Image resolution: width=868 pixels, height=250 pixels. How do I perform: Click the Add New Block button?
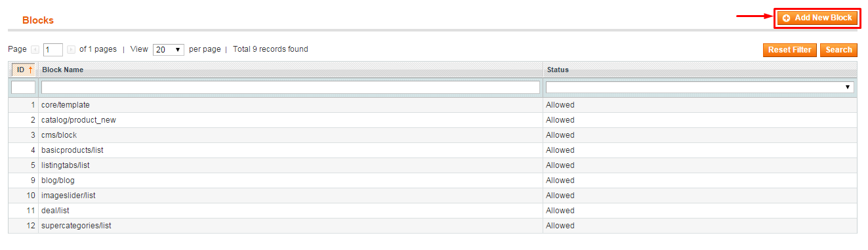click(x=817, y=18)
